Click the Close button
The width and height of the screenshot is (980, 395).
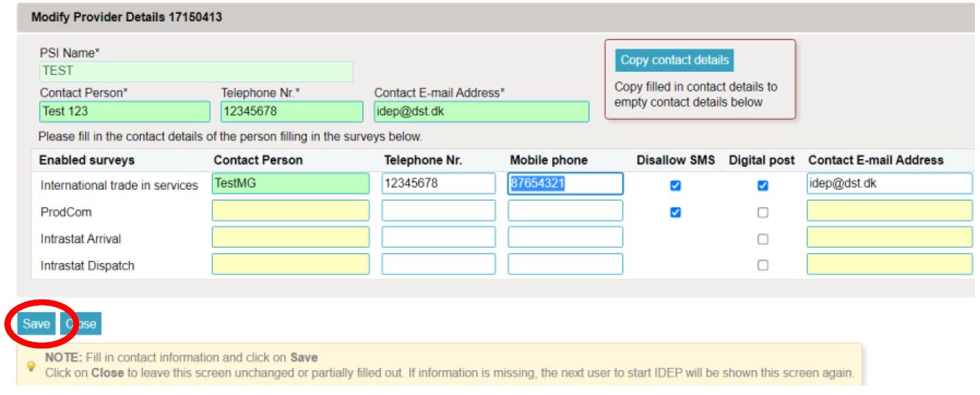[x=81, y=324]
